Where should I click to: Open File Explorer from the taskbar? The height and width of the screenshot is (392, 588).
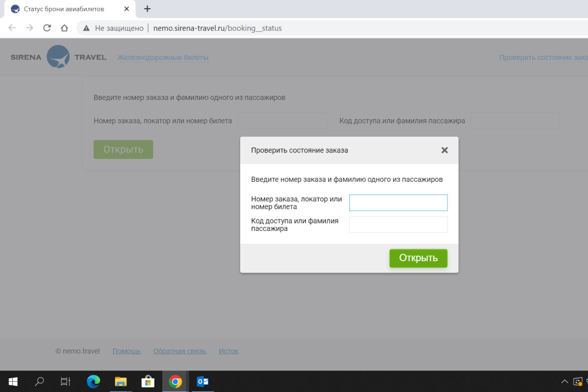click(121, 381)
